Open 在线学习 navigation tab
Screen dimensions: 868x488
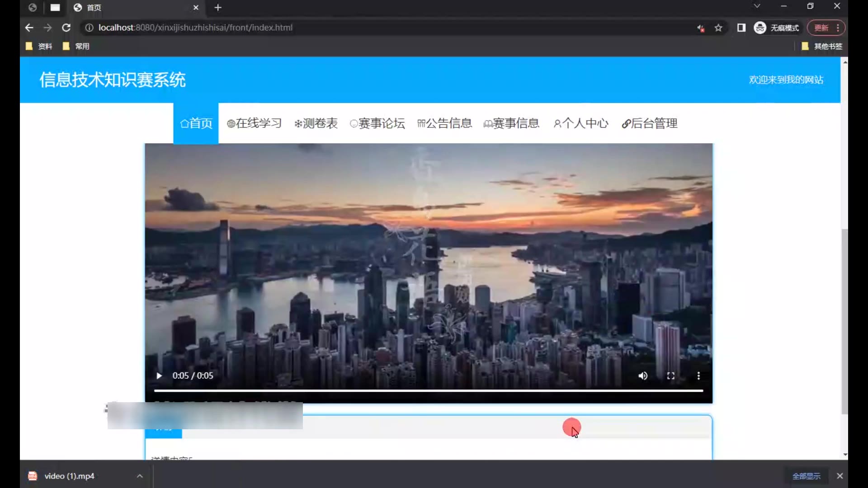tap(255, 123)
